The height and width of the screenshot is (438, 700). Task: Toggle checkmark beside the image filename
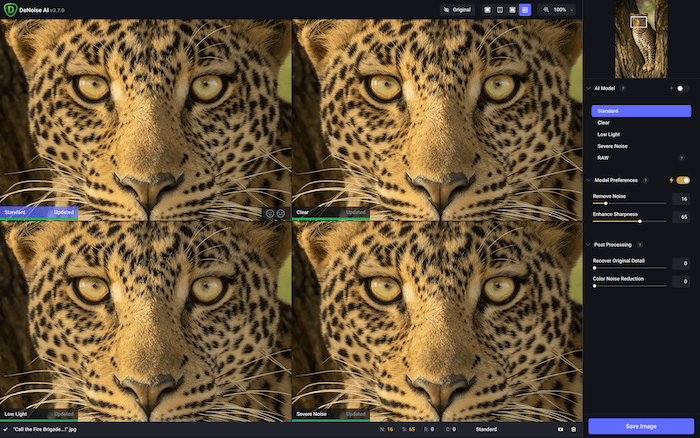tap(5, 429)
